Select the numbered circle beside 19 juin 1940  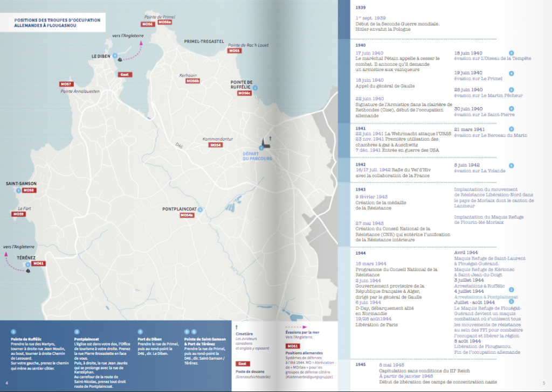click(x=511, y=73)
